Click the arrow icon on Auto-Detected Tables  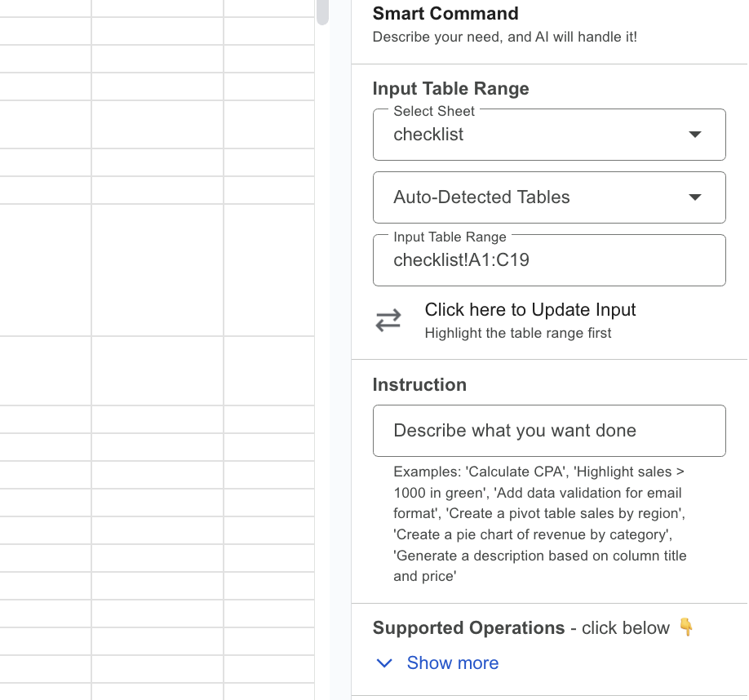tap(695, 197)
